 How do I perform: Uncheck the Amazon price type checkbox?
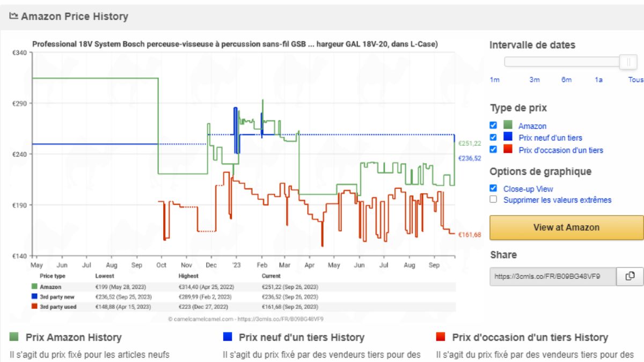point(493,125)
